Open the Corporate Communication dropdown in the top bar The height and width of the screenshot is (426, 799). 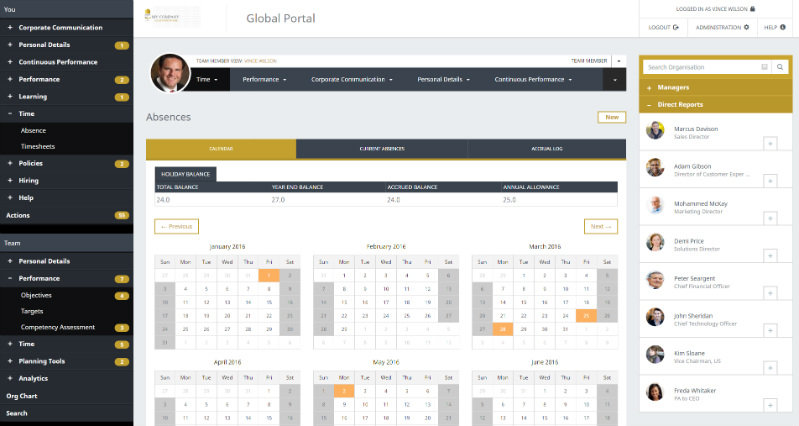point(352,79)
